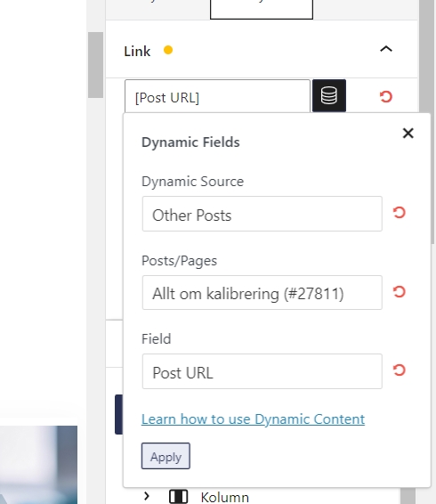Screen dimensions: 436x504
Task: Open the Field dropdown showing Post URL
Action: [x=262, y=371]
